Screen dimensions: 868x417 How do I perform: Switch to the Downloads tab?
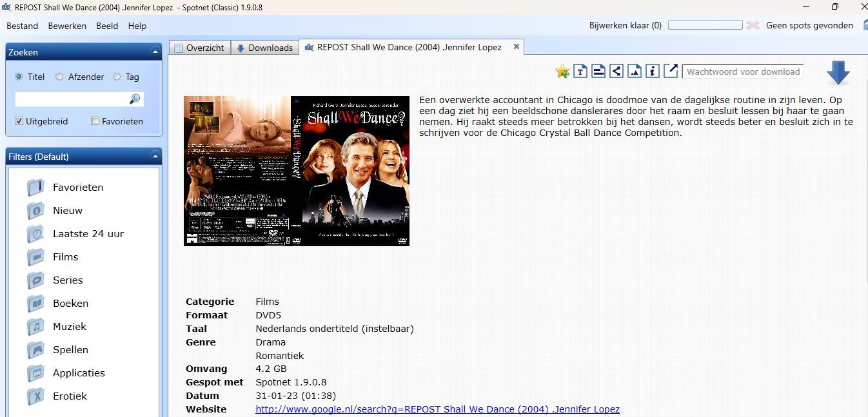(264, 48)
